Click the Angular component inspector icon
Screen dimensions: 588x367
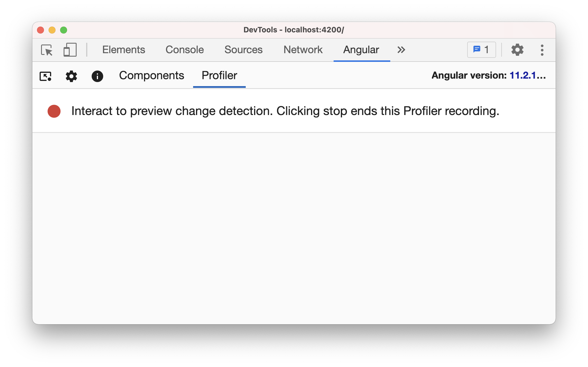click(45, 76)
